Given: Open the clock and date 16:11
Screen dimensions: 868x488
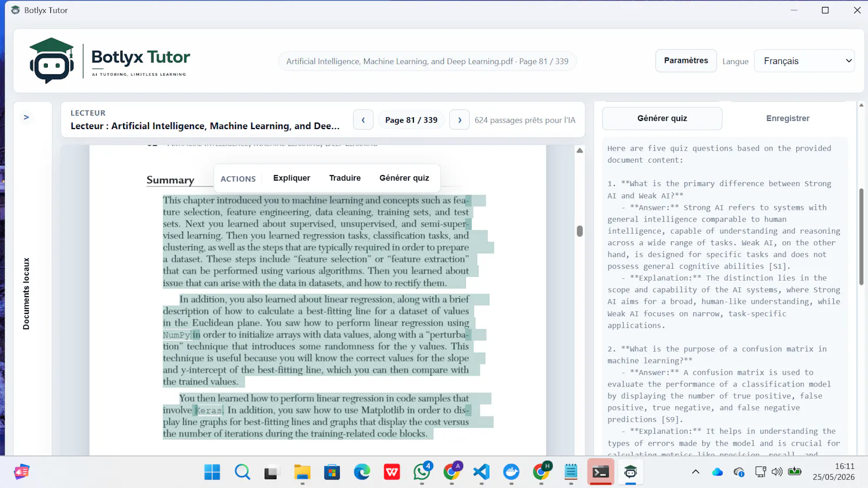Looking at the screenshot, I should pos(833,472).
